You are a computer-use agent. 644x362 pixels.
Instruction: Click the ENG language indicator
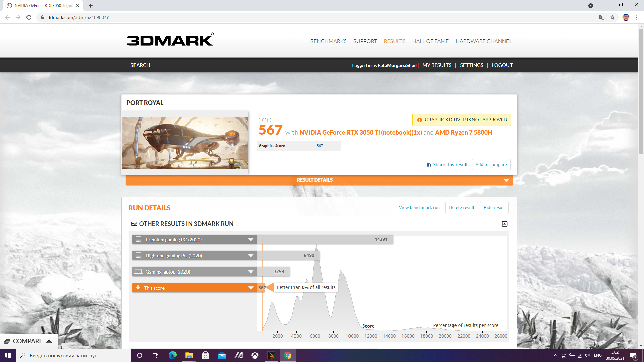click(x=598, y=355)
